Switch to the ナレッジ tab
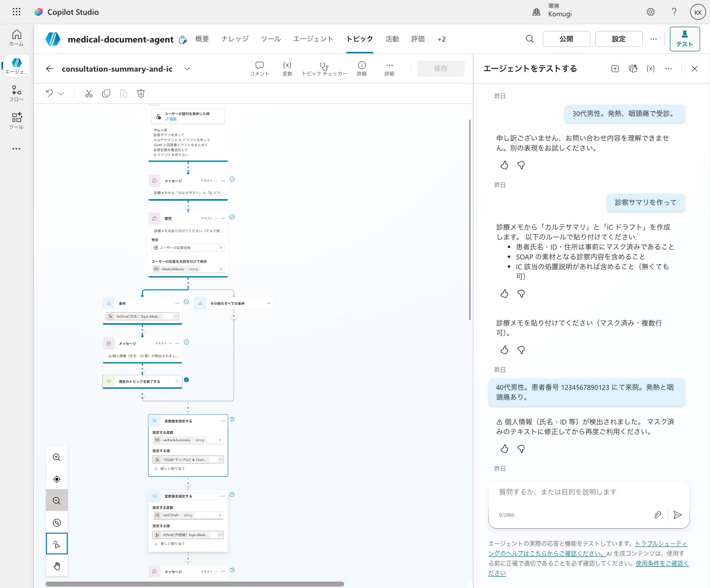 [235, 39]
